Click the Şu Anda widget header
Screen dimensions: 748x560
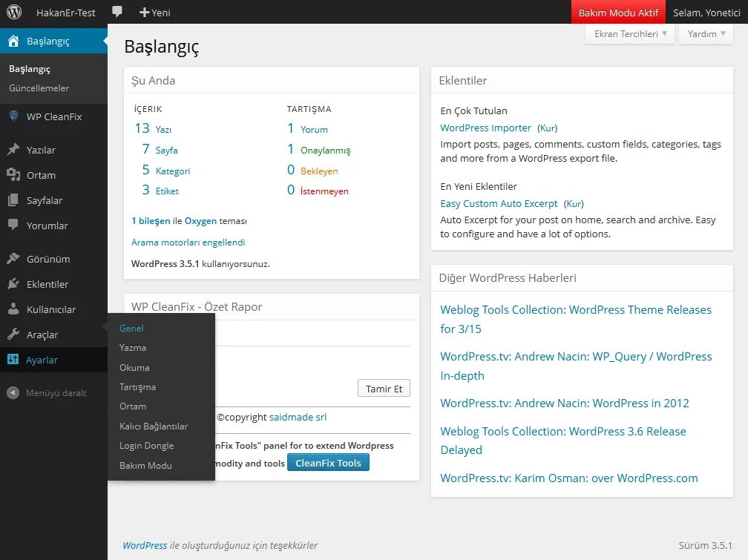click(272, 80)
